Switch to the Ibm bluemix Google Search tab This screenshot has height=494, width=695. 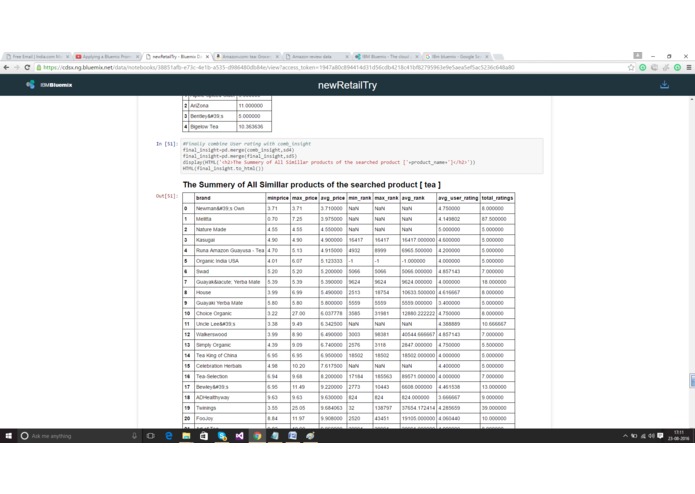(456, 57)
